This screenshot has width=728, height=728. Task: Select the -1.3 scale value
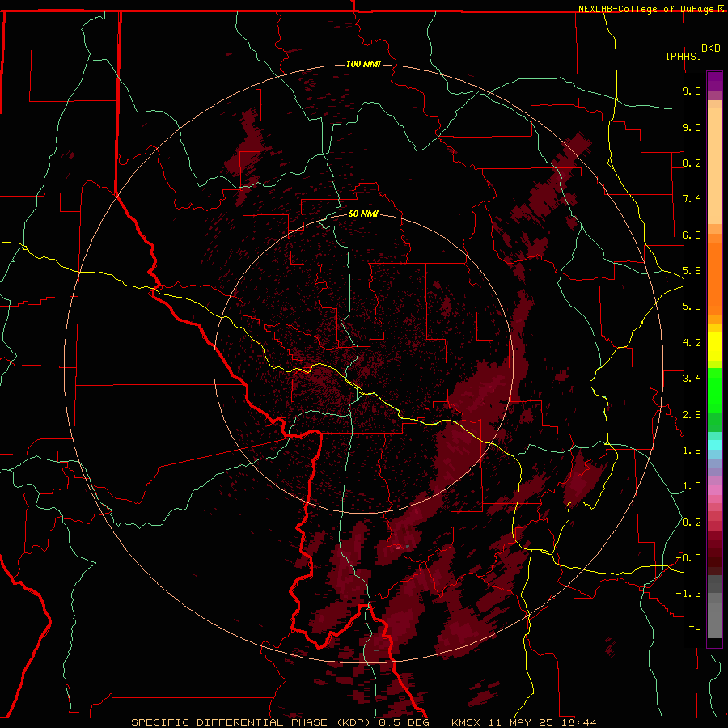click(688, 594)
